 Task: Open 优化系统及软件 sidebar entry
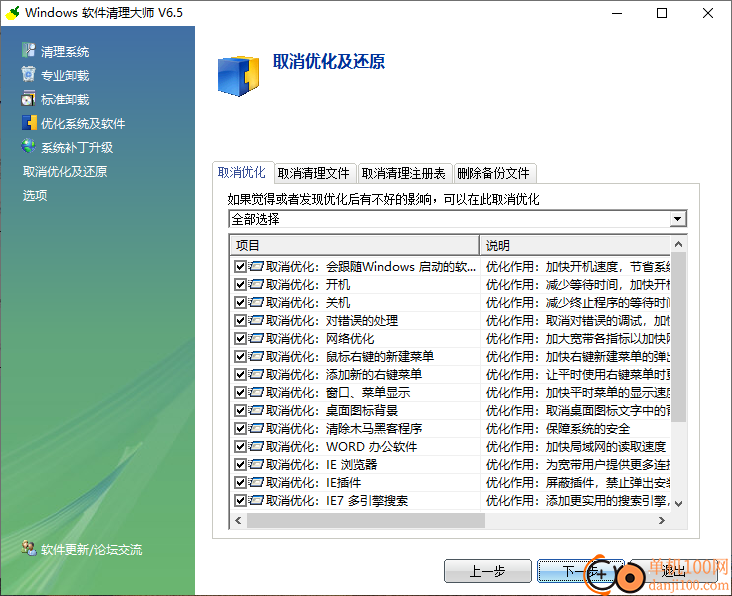[x=83, y=123]
